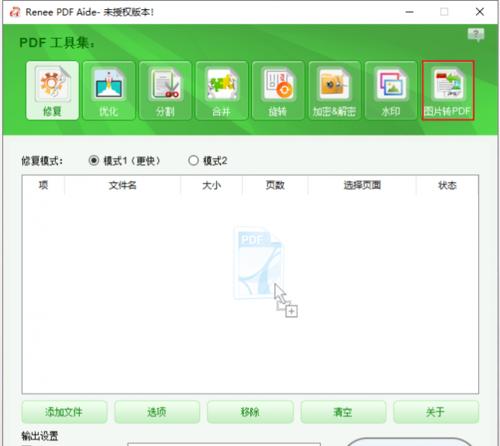500x446 pixels.
Task: Select the 修复 (Repair) tool icon
Action: pyautogui.click(x=52, y=90)
